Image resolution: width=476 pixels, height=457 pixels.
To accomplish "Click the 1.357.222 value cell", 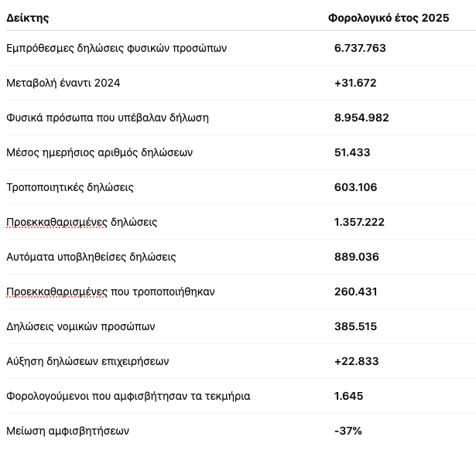I will [x=359, y=222].
